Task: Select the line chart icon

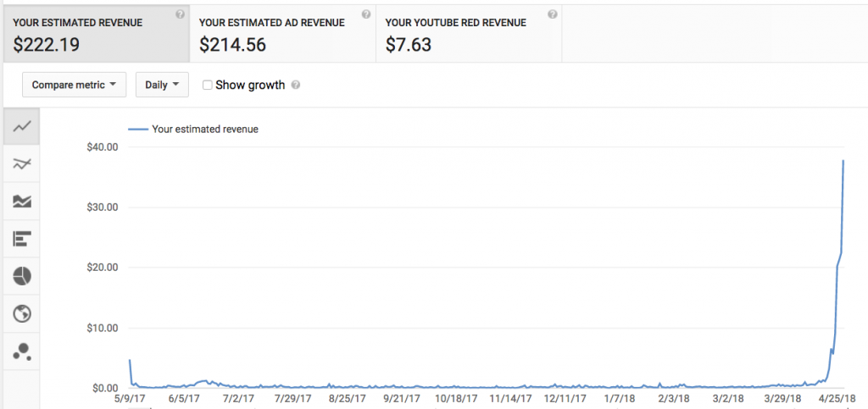Action: coord(22,127)
